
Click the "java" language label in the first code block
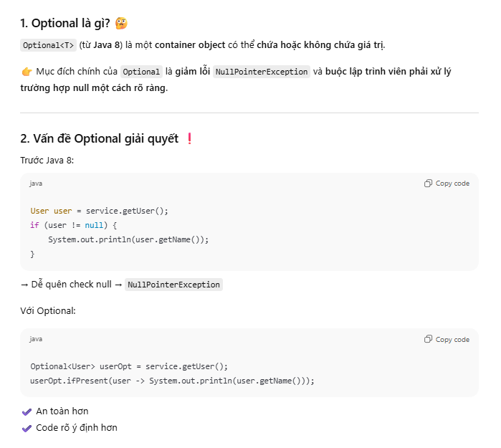coord(36,184)
